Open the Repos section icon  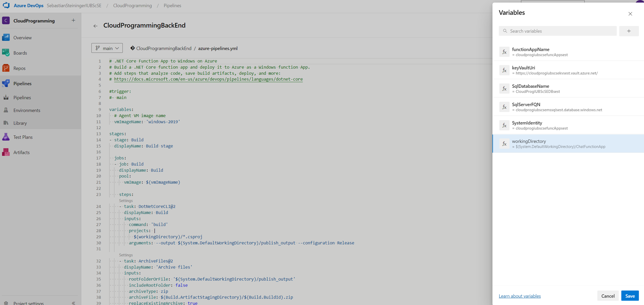point(6,68)
